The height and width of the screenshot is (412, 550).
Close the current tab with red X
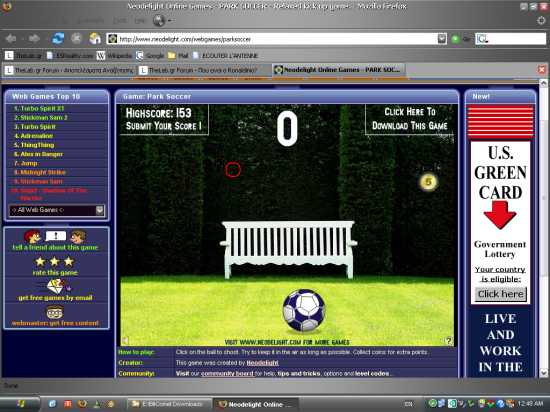pos(542,70)
